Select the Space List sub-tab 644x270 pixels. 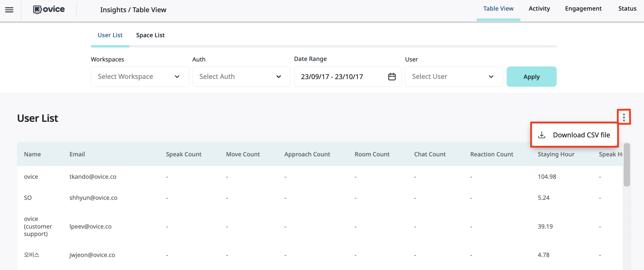150,35
